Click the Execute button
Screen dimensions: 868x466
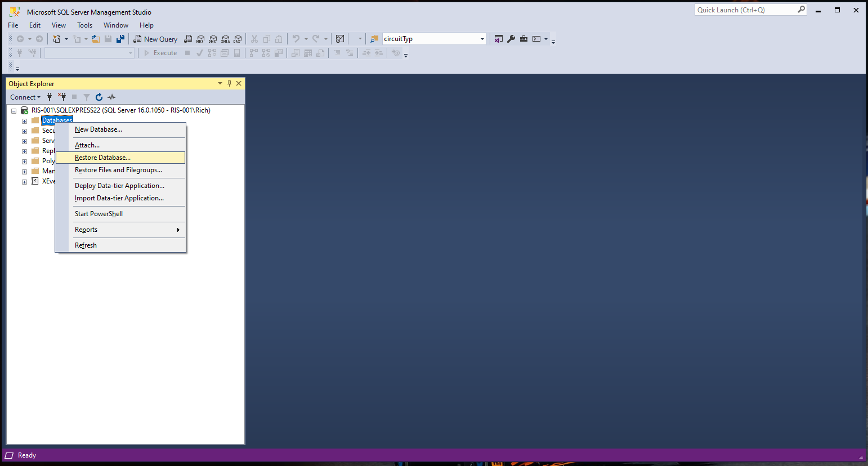point(160,53)
